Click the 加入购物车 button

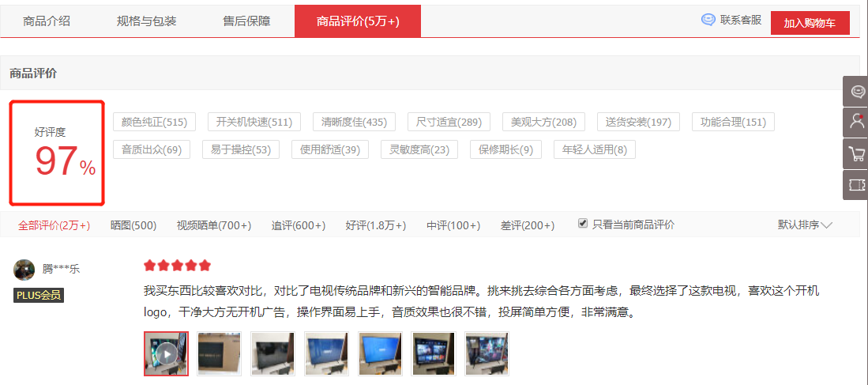810,23
